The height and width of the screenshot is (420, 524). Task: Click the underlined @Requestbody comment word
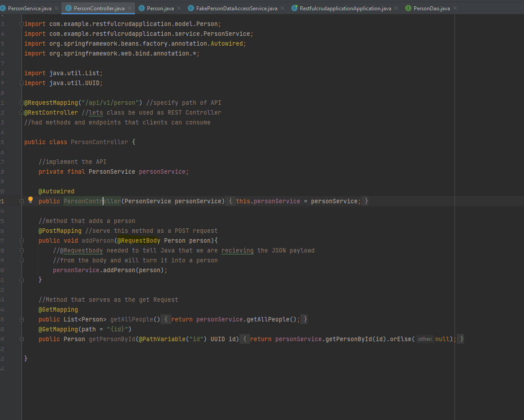(82, 250)
